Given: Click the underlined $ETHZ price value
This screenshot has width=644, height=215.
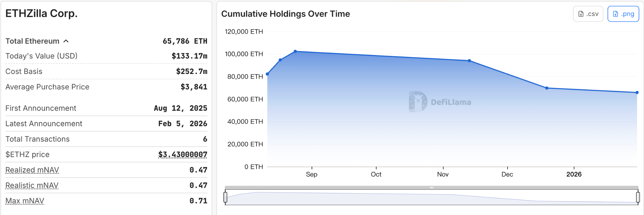Looking at the screenshot, I should 183,155.
